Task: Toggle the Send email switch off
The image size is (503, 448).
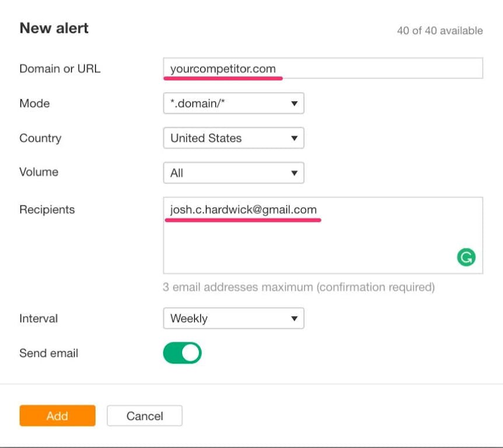Action: click(182, 353)
